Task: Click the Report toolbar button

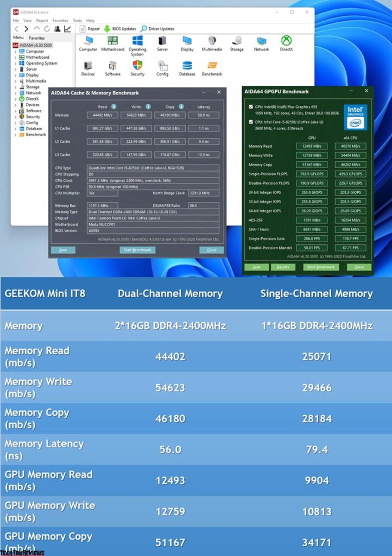Action: tap(90, 29)
